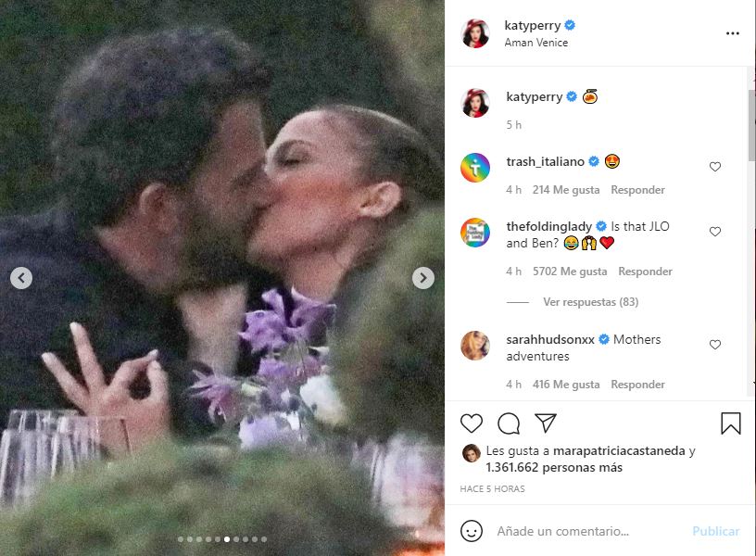Open the three-dot post options menu
This screenshot has width=756, height=556.
pyautogui.click(x=733, y=33)
